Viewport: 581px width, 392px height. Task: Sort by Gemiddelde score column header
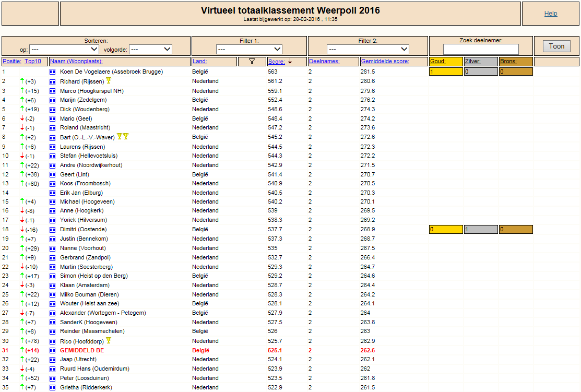tap(385, 62)
